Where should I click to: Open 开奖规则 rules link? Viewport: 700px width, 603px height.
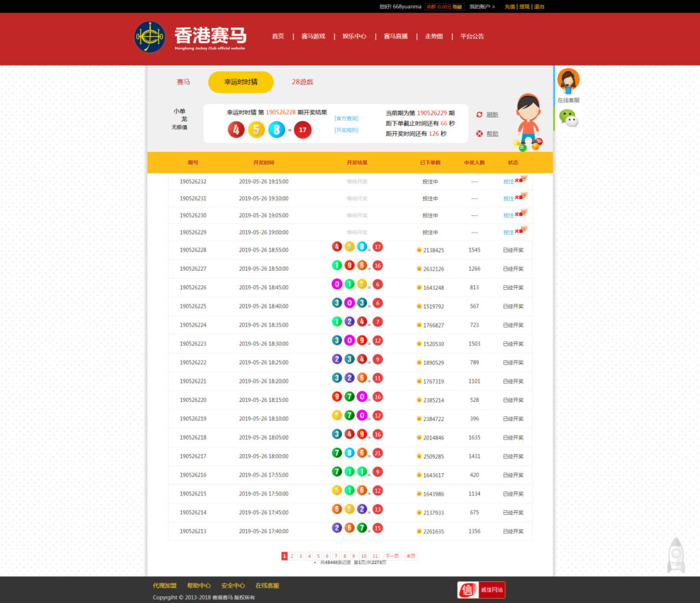(347, 130)
